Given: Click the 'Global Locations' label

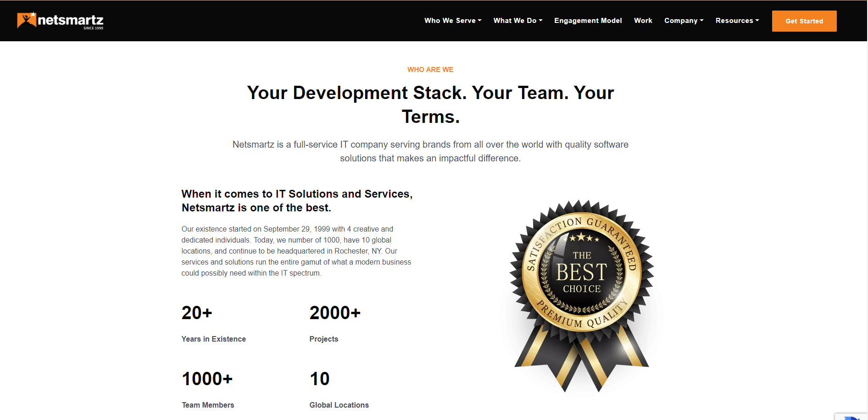Looking at the screenshot, I should [339, 405].
